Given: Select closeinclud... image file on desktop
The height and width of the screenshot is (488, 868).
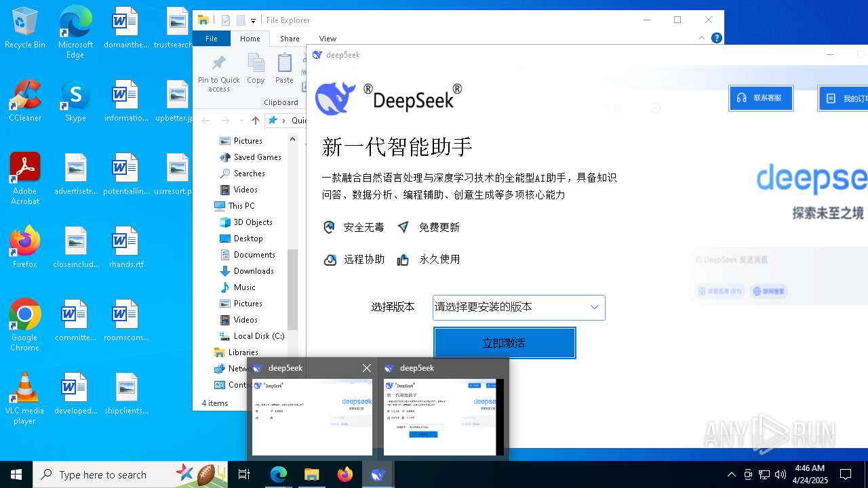Looking at the screenshot, I should pyautogui.click(x=76, y=247).
